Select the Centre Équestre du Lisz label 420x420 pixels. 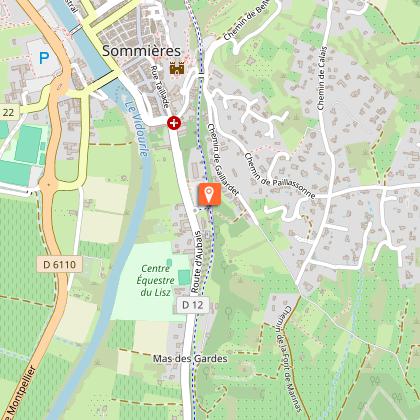point(155,280)
